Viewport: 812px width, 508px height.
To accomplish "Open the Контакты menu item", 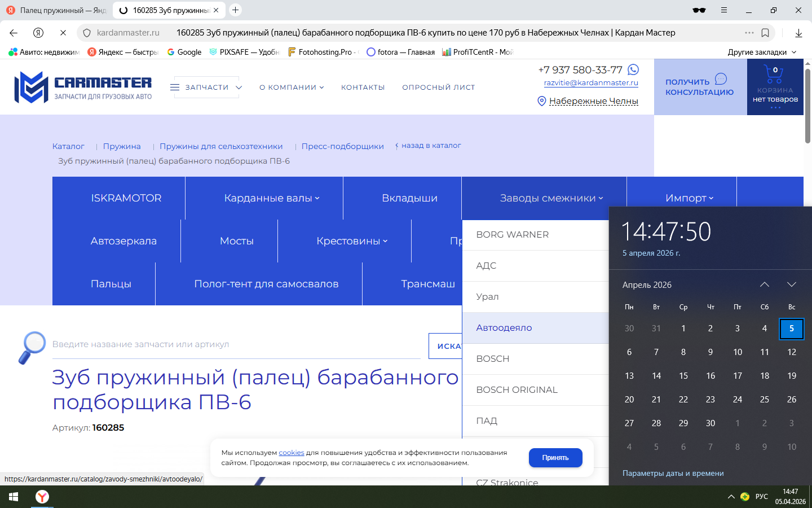I will (363, 87).
